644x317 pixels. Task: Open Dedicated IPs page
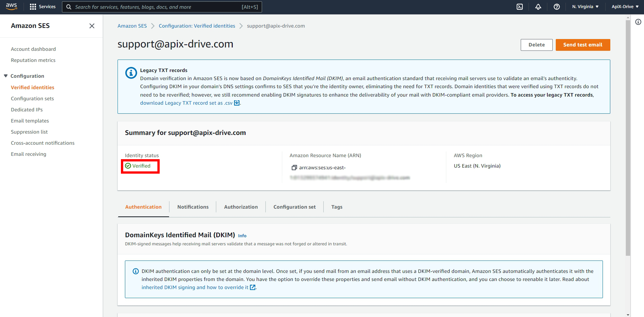27,110
